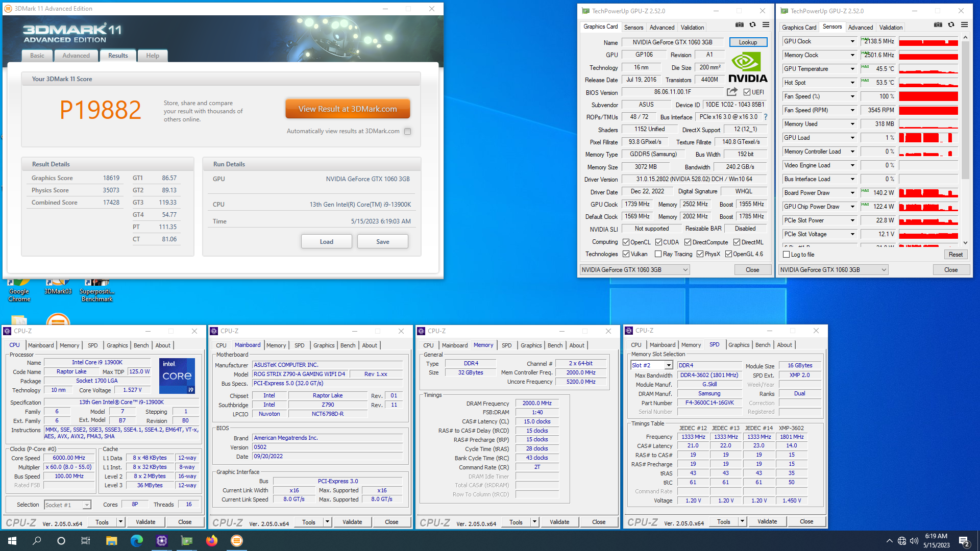Screen dimensions: 980x551
Task: Toggle the DirectCompute checkbox
Action: [x=688, y=242]
